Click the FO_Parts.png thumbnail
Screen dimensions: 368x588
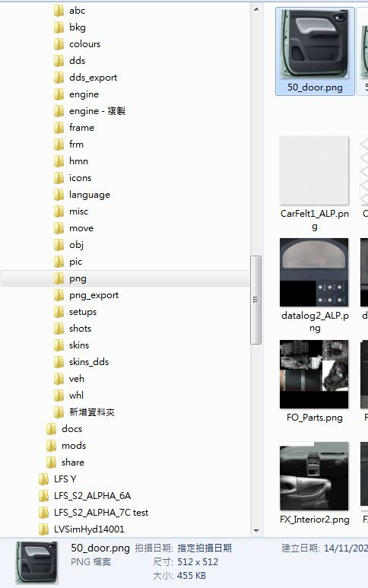tap(315, 374)
